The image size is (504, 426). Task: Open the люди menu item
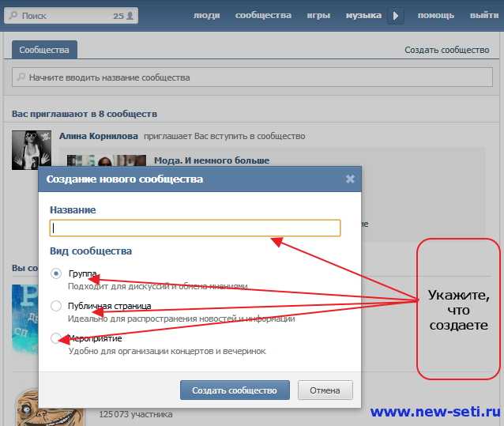click(207, 16)
